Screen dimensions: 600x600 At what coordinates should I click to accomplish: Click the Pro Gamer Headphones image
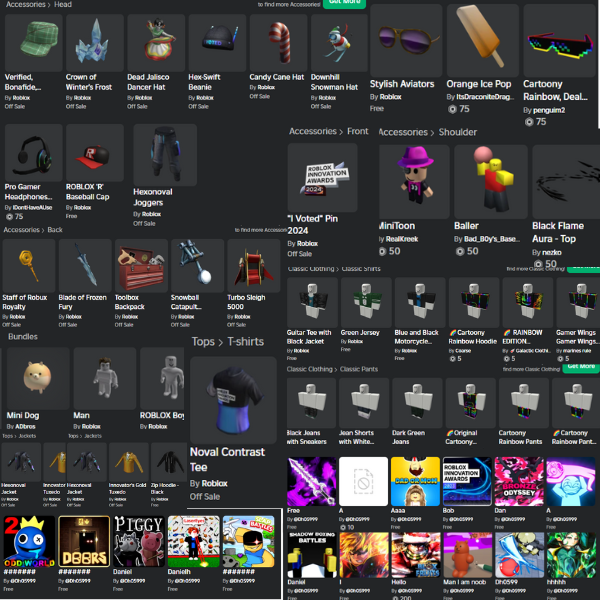[x=34, y=153]
